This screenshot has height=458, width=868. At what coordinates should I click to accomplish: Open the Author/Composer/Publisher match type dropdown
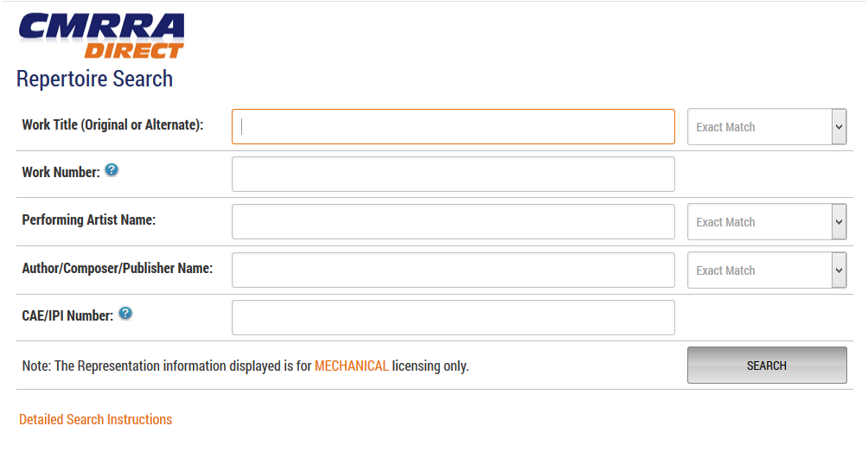[767, 270]
